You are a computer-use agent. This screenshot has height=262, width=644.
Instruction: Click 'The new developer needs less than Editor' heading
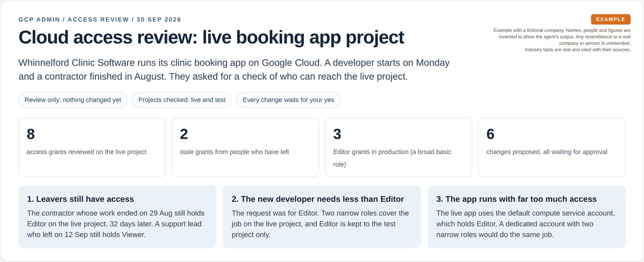pyautogui.click(x=318, y=199)
